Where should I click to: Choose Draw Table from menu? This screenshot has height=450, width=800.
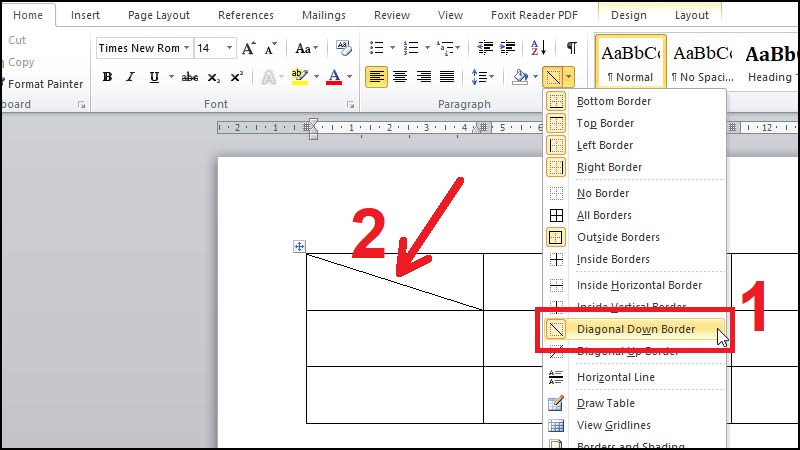635,403
